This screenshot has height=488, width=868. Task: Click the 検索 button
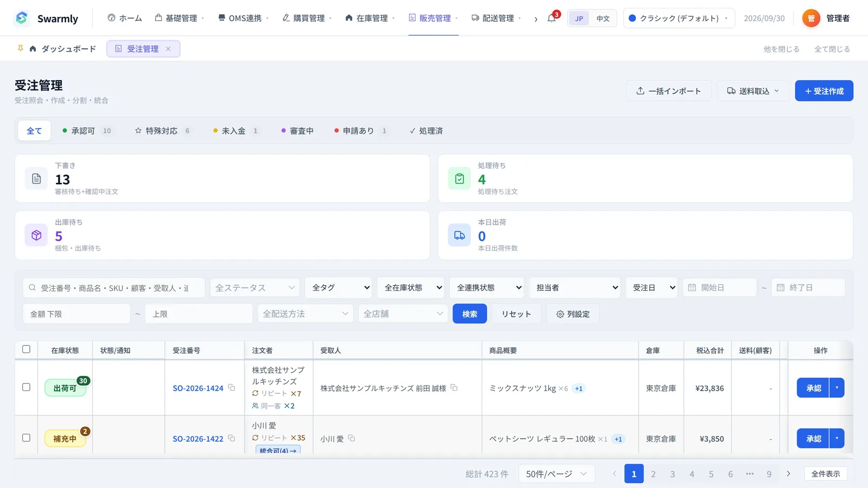tap(470, 313)
